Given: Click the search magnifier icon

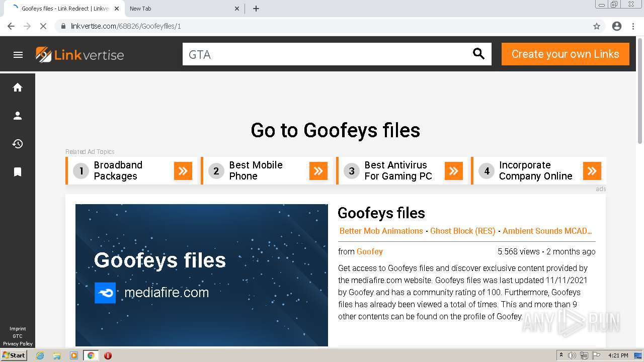Looking at the screenshot, I should pos(478,54).
